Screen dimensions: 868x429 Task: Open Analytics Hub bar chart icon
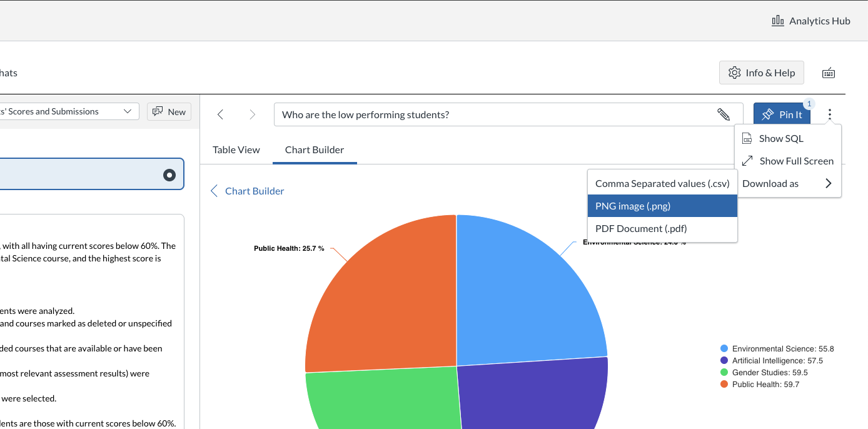coord(778,21)
